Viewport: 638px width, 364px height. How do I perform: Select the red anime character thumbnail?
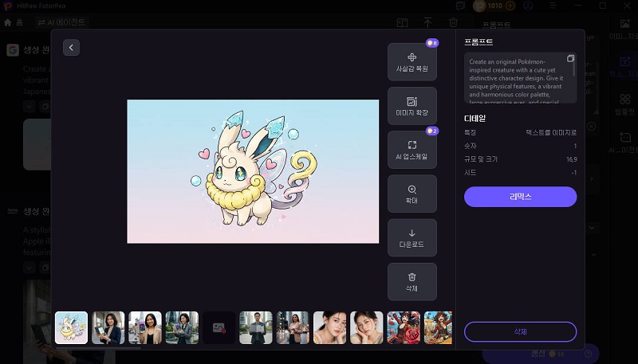(x=404, y=328)
